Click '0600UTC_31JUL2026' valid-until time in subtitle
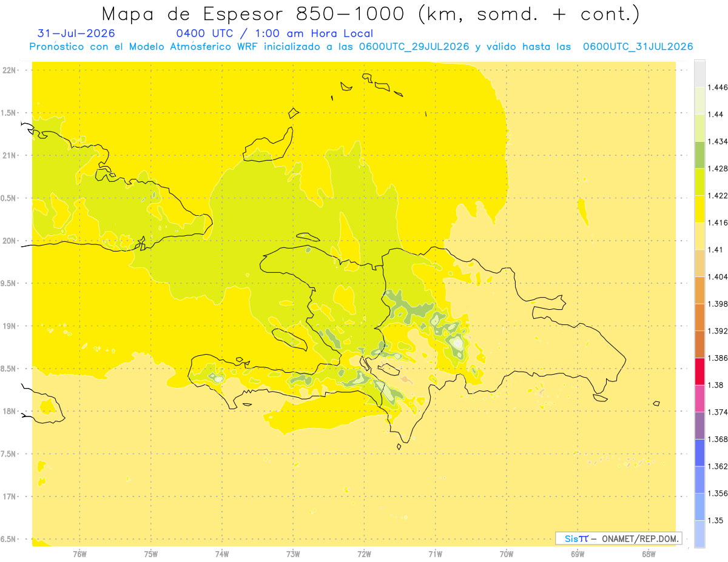This screenshot has width=728, height=562. click(x=638, y=47)
